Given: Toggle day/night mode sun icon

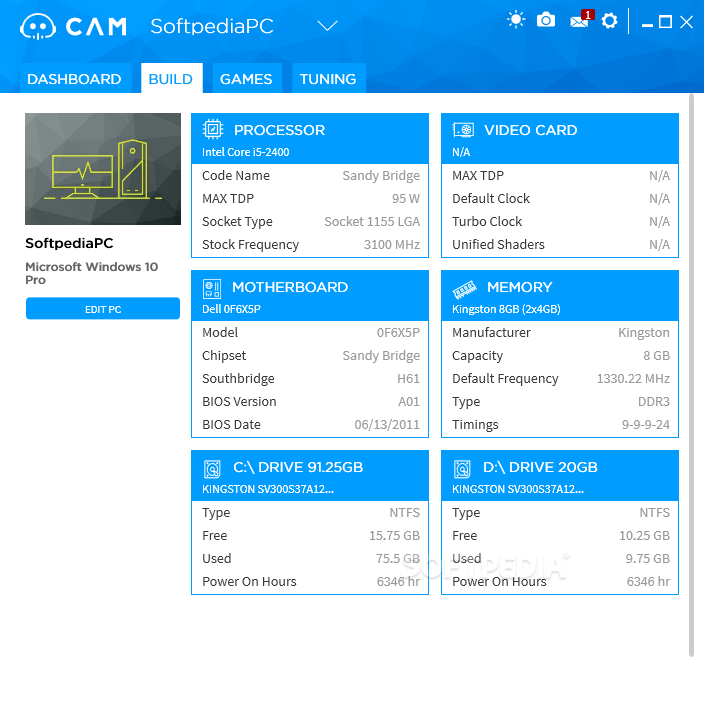Looking at the screenshot, I should click(x=516, y=20).
